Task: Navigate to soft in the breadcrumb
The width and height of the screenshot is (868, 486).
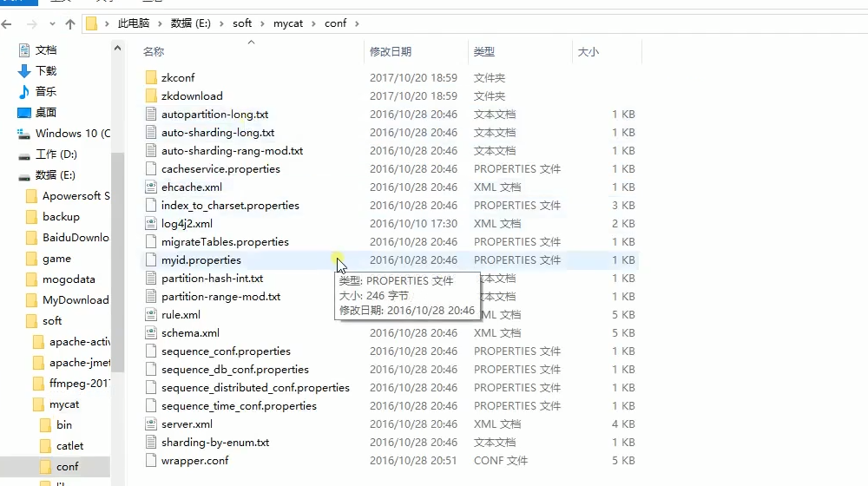Action: (242, 23)
